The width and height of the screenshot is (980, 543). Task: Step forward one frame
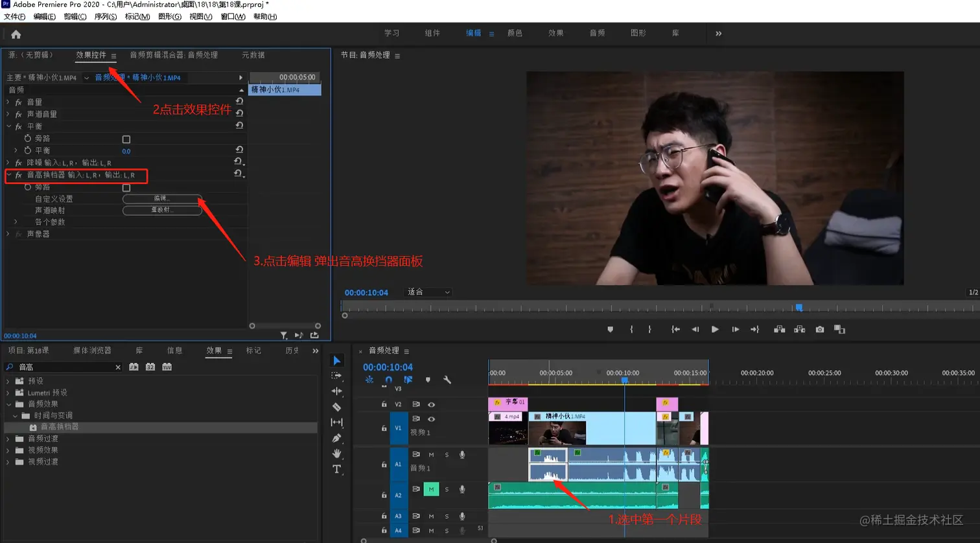(735, 330)
